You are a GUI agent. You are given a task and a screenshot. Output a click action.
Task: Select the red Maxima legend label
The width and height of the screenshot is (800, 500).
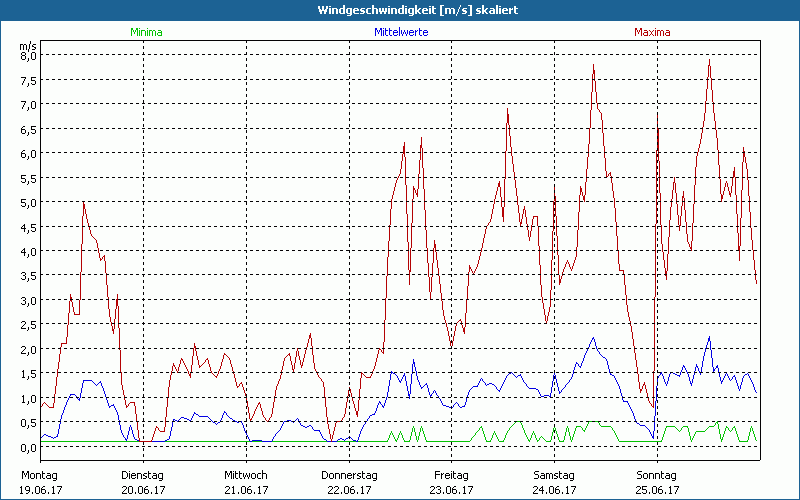[x=652, y=32]
